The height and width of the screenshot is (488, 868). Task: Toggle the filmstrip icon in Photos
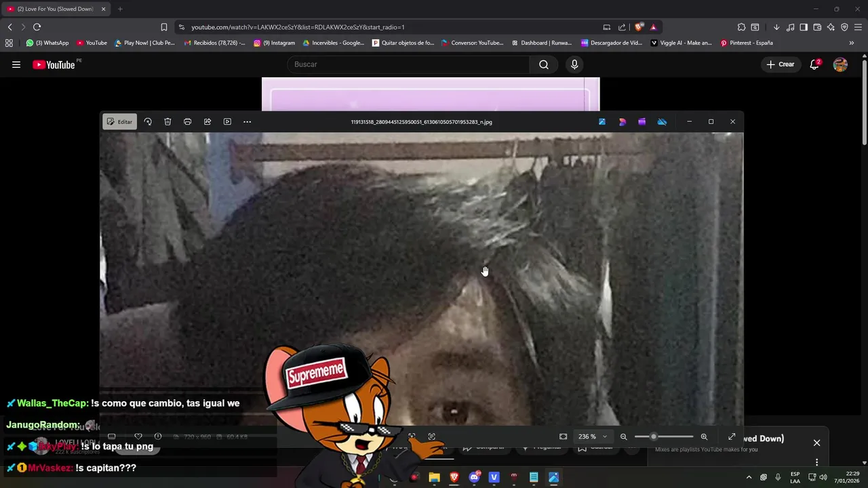tap(112, 436)
